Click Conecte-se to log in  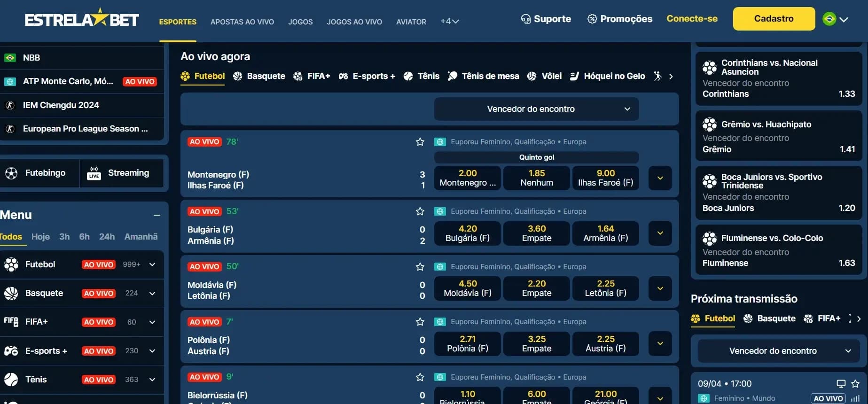point(692,19)
